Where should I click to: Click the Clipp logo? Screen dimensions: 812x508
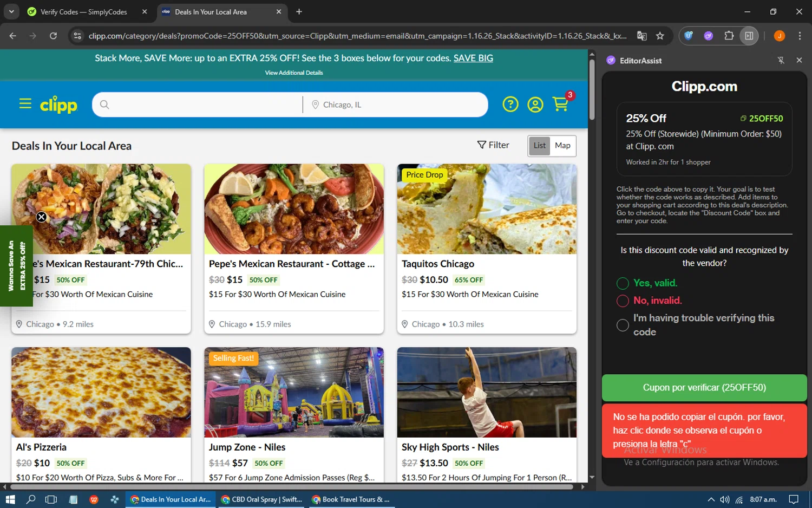[58, 105]
